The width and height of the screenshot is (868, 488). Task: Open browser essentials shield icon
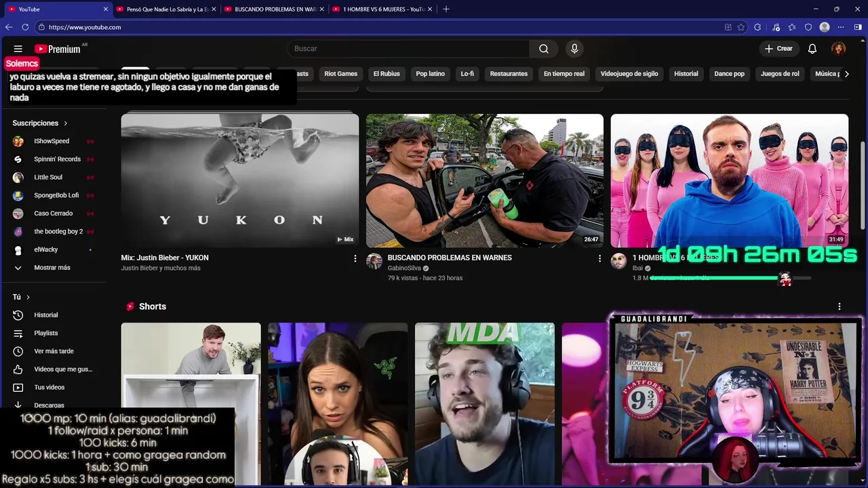pyautogui.click(x=808, y=27)
